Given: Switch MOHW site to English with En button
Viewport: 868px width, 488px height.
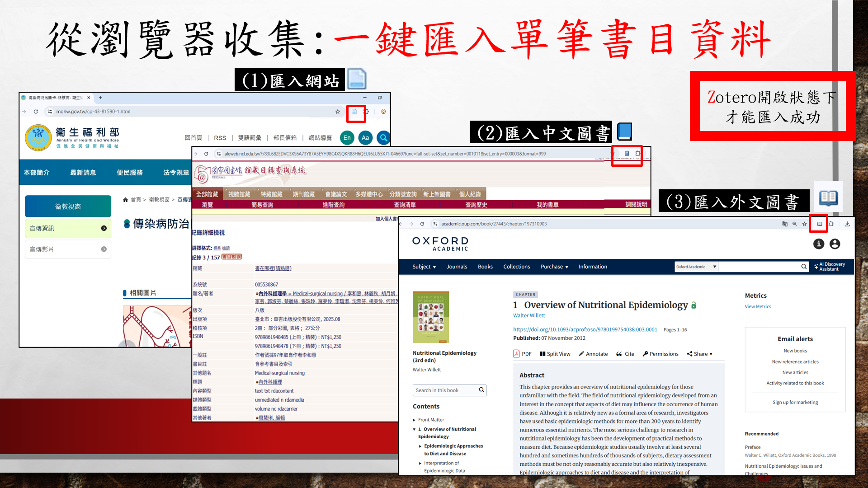Looking at the screenshot, I should click(347, 138).
